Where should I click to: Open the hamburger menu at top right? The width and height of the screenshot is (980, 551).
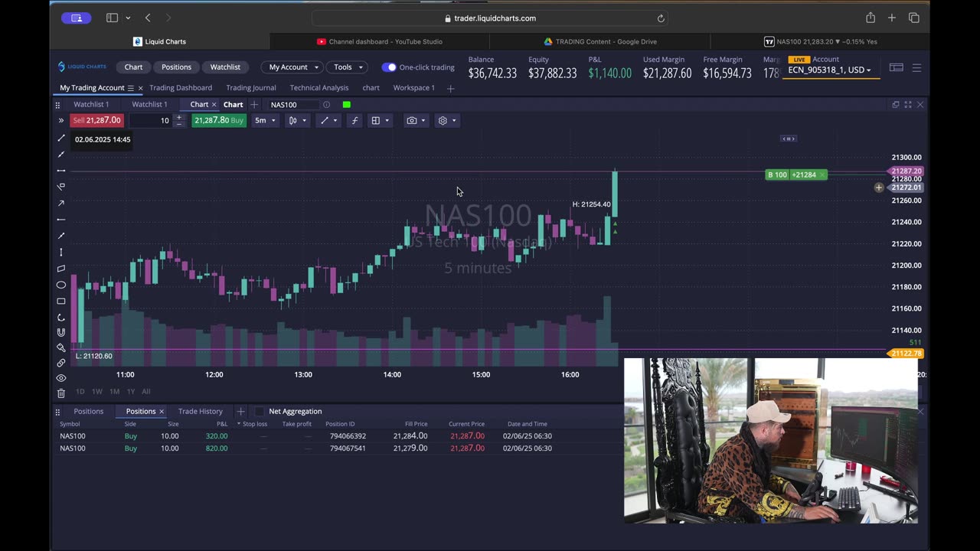(x=916, y=68)
